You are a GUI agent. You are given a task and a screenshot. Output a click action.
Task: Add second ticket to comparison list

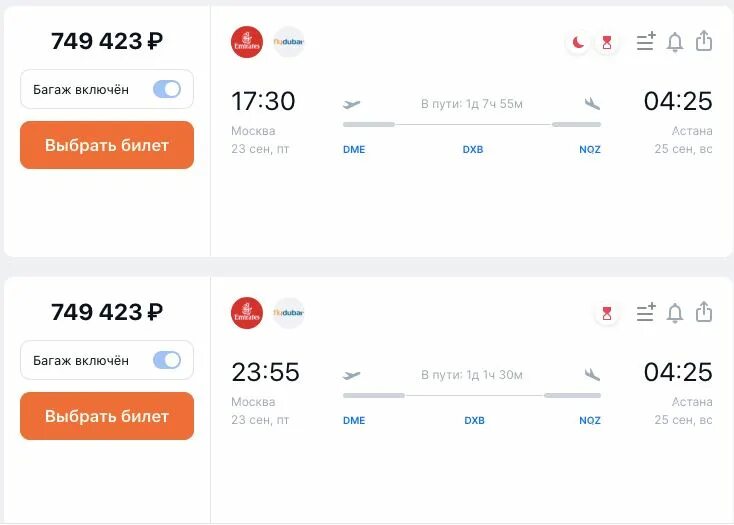pos(646,313)
